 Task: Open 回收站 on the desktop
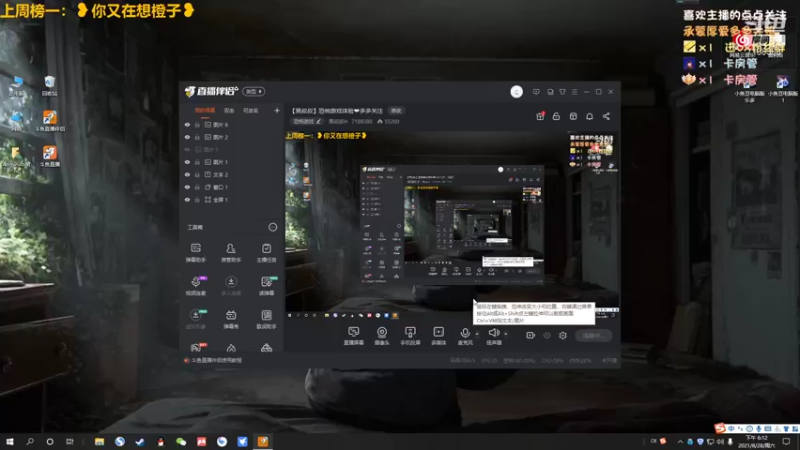(49, 86)
